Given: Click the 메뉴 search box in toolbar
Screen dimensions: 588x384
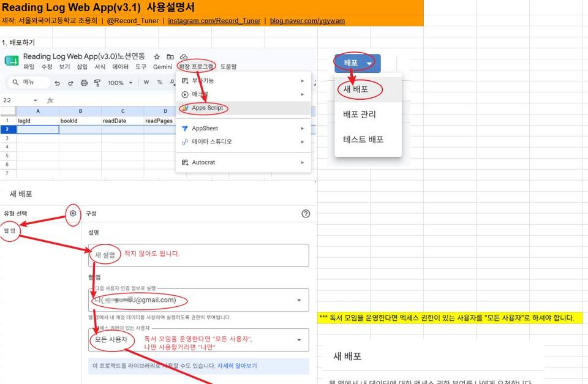Looking at the screenshot, I should coord(29,82).
